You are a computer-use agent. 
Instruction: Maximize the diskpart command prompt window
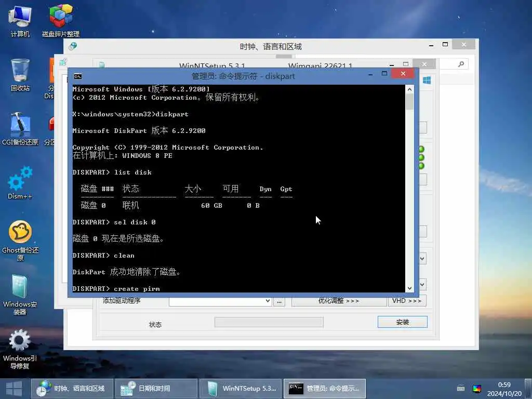pos(384,74)
